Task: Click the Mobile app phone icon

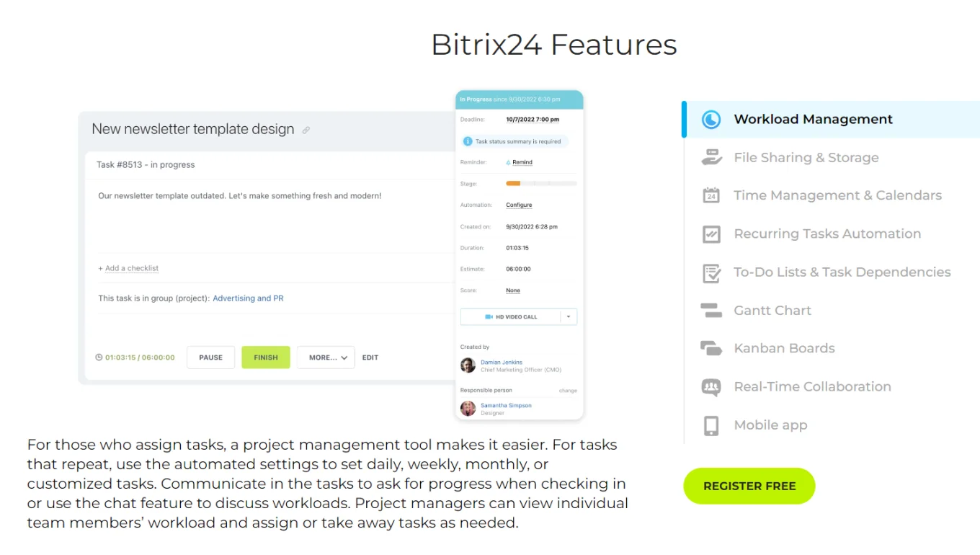Action: coord(711,425)
